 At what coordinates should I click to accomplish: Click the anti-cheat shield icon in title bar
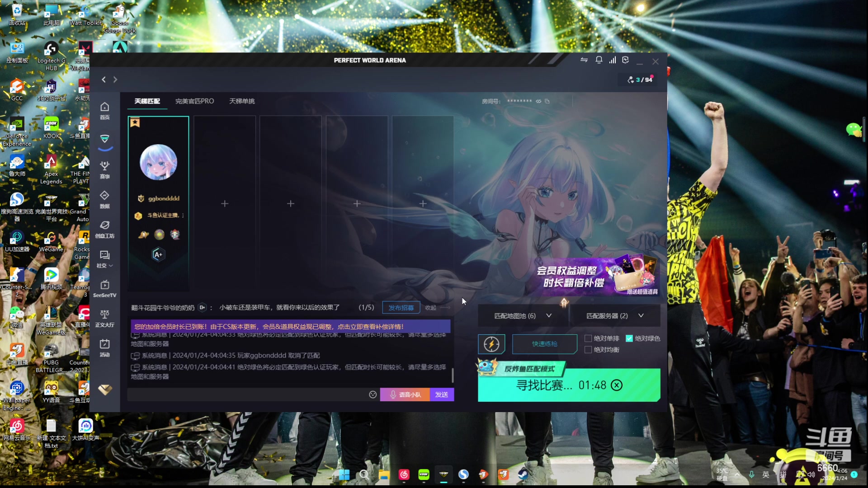626,60
